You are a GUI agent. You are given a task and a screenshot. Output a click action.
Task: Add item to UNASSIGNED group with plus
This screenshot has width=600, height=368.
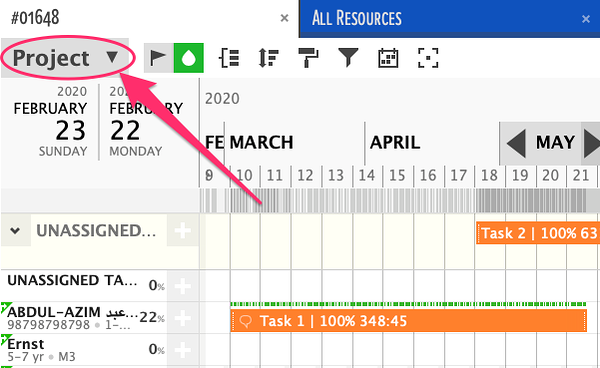click(x=183, y=231)
